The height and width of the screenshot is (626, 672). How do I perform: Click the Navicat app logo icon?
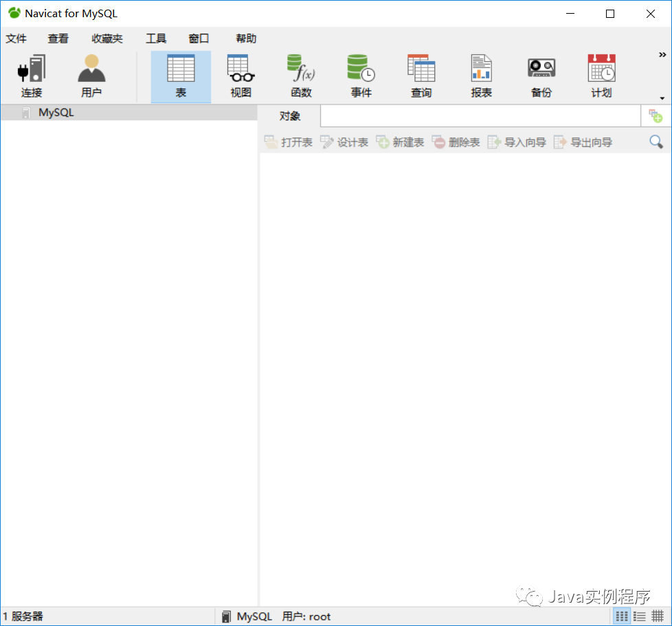(x=14, y=13)
